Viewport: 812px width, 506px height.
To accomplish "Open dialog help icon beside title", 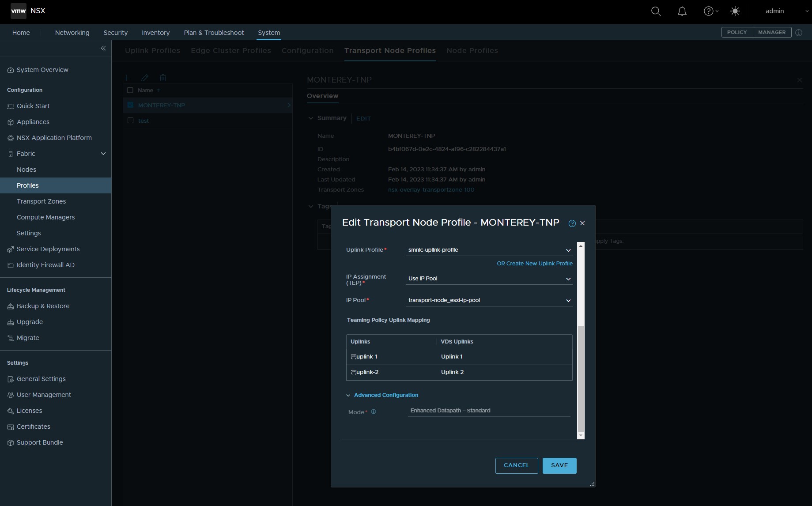I will [x=572, y=223].
